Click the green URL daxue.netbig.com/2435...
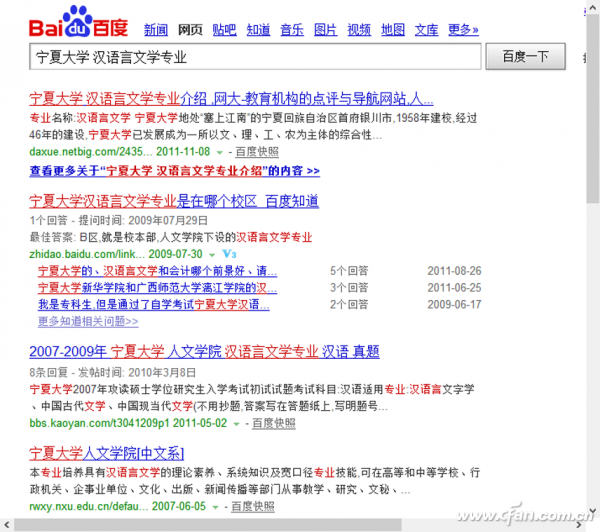600x532 pixels. [91, 152]
